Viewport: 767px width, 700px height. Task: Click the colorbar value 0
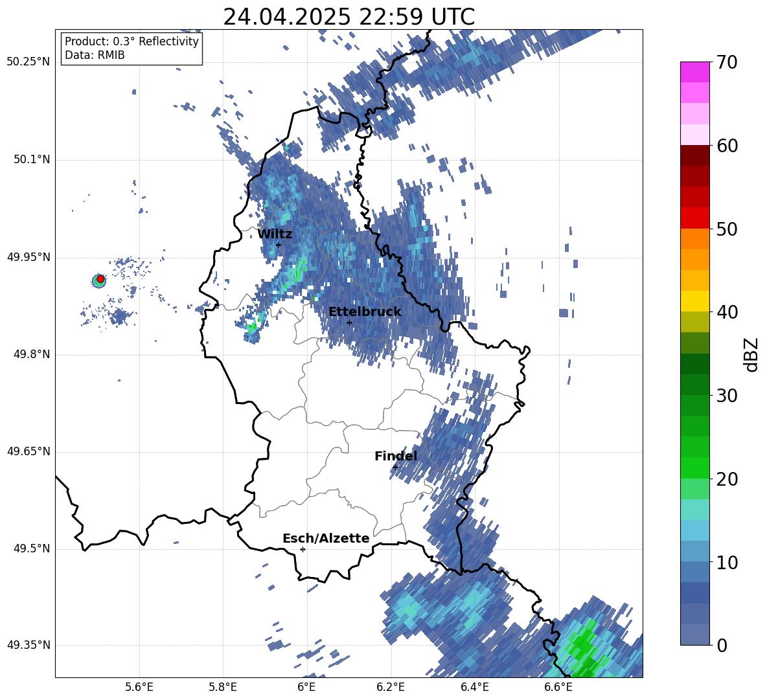(722, 645)
